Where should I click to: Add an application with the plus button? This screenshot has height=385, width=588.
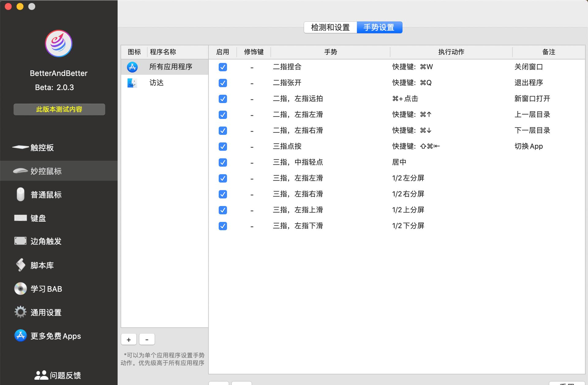tap(129, 340)
